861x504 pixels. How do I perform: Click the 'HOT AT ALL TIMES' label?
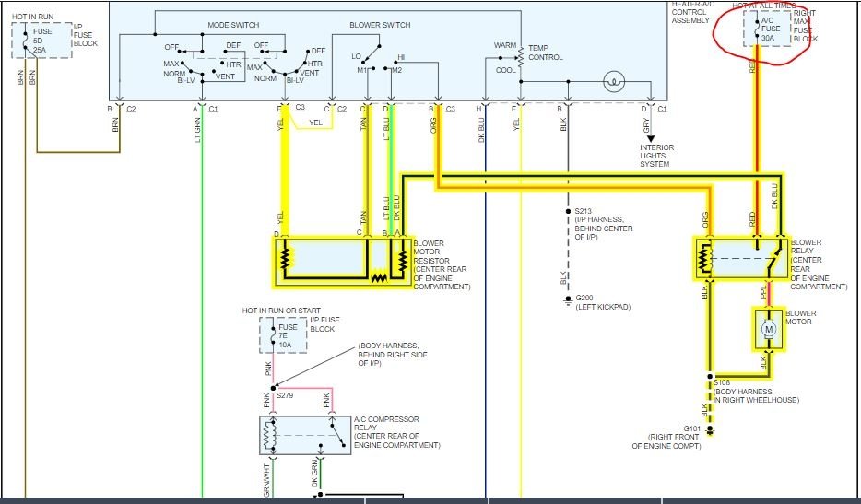click(764, 6)
